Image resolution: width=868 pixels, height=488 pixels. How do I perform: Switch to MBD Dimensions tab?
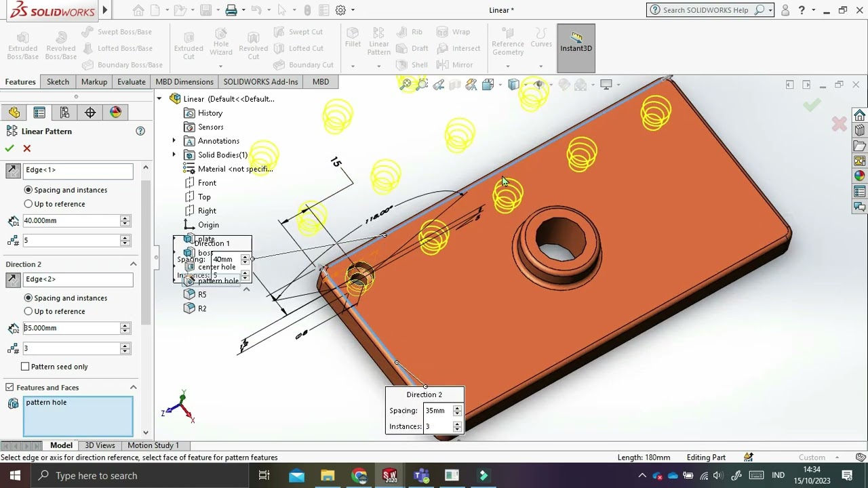(184, 81)
